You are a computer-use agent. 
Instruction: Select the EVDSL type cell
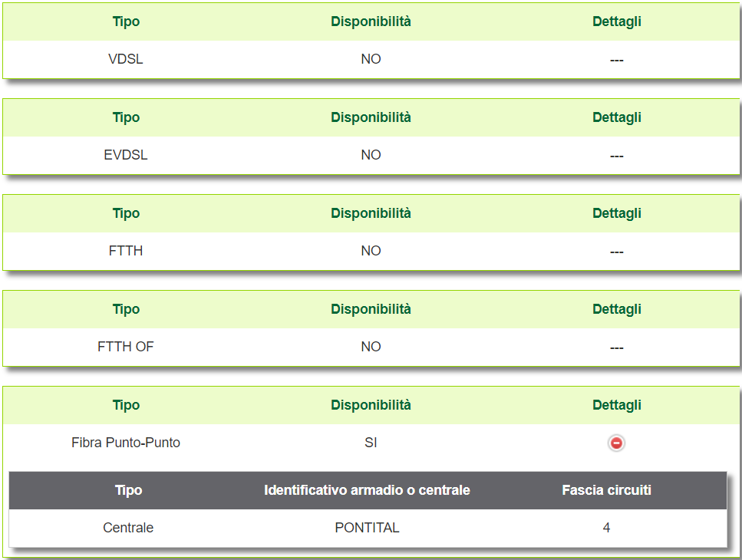click(x=126, y=155)
